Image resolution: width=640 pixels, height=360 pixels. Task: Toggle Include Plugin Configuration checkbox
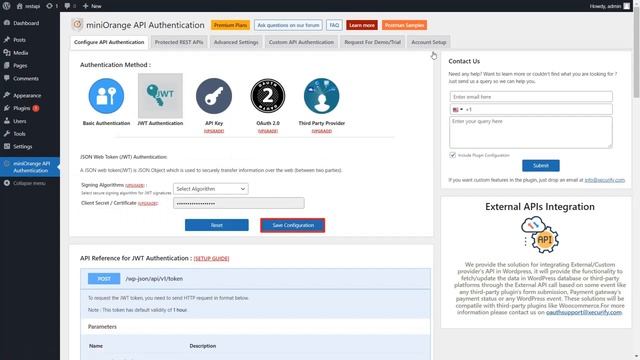(452, 155)
